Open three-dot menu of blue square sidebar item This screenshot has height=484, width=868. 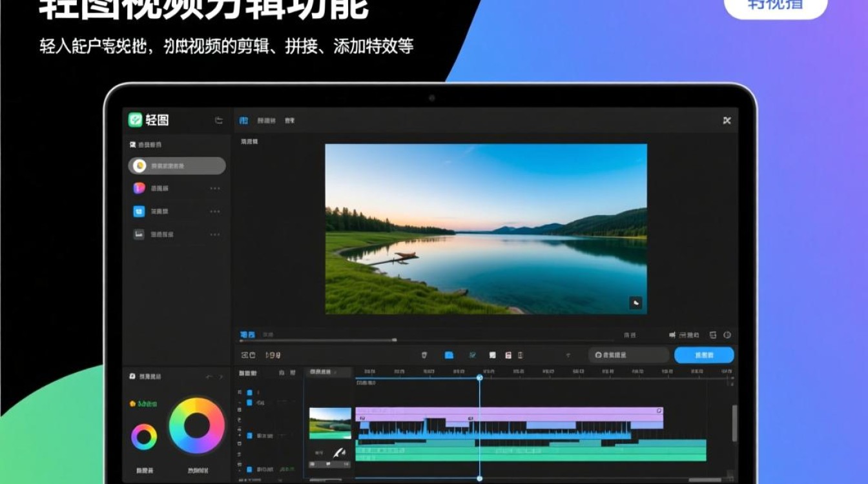(215, 212)
